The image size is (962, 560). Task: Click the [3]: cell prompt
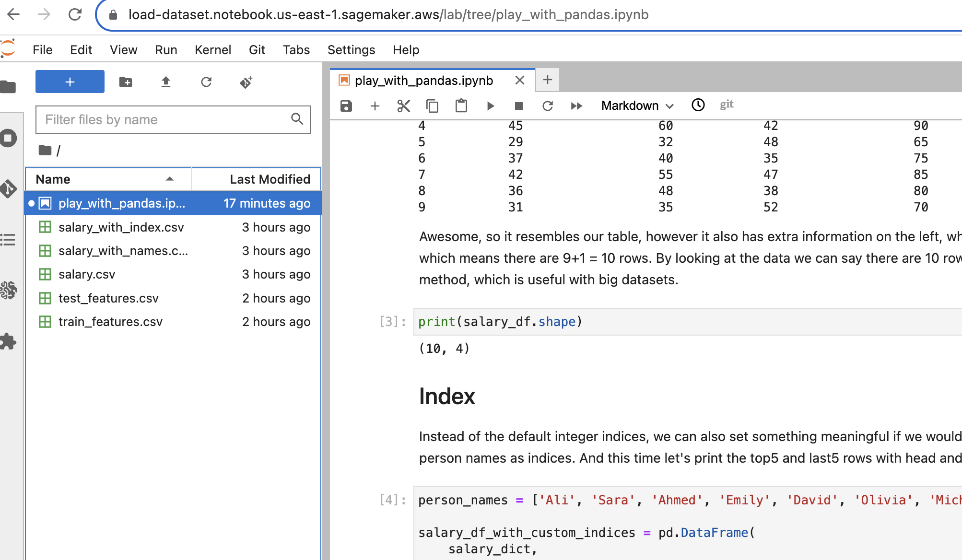click(x=393, y=322)
